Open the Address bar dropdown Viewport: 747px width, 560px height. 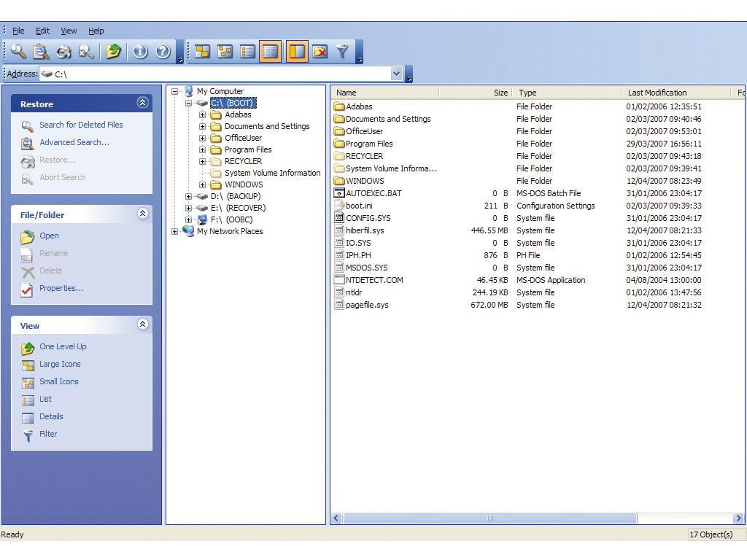pyautogui.click(x=397, y=74)
